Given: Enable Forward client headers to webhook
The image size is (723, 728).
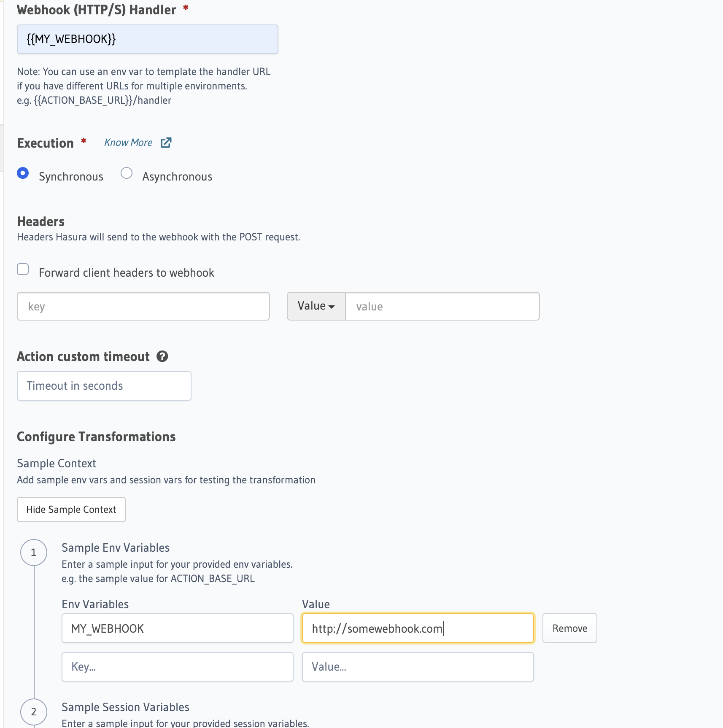Looking at the screenshot, I should pyautogui.click(x=23, y=269).
